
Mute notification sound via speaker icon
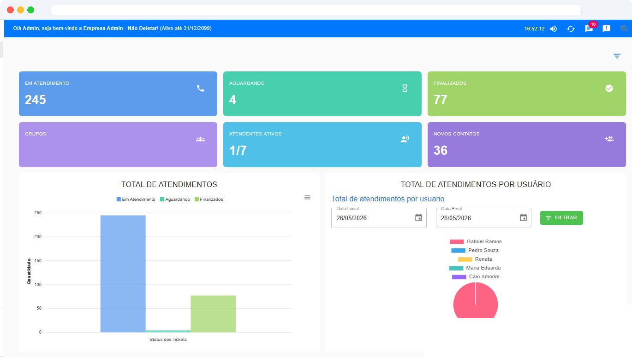tap(553, 29)
